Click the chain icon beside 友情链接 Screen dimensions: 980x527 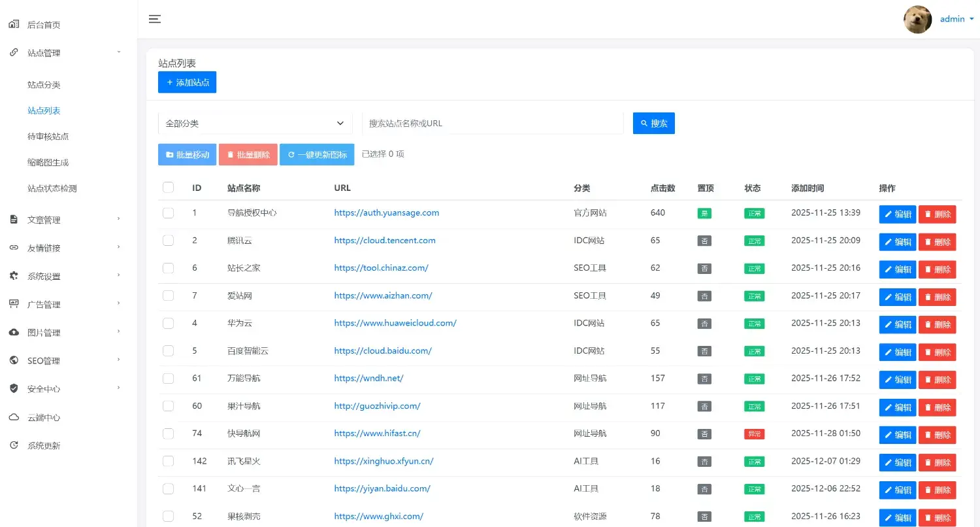[14, 248]
